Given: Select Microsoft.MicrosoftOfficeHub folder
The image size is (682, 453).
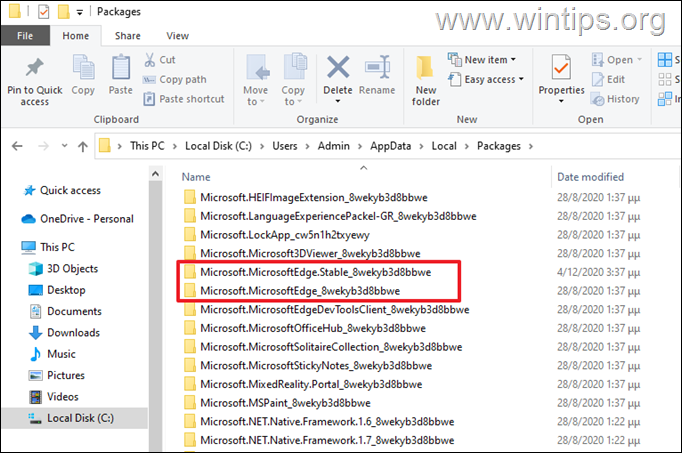Looking at the screenshot, I should [304, 328].
